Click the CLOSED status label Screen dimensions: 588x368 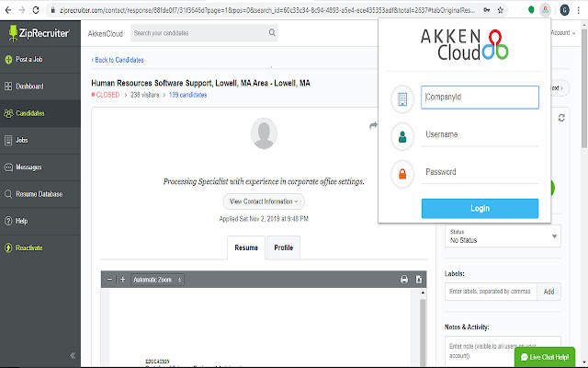[x=106, y=95]
